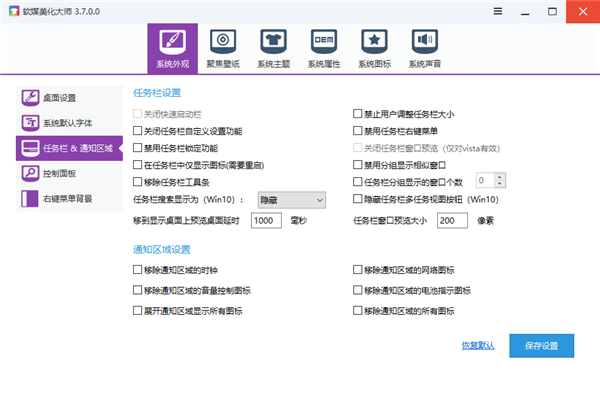Viewport: 600px width, 395px height.
Task: Check 移除通知区域的时钟 option
Action: [137, 270]
